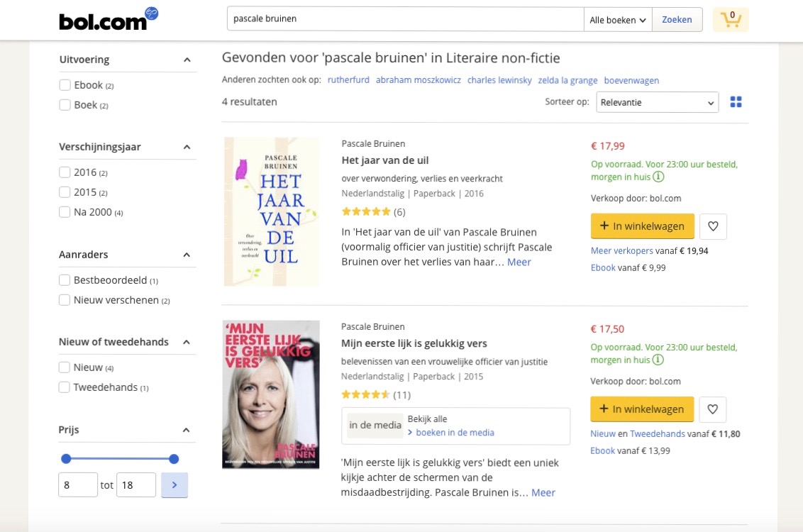Open the Relevantie sort dropdown
The height and width of the screenshot is (532, 803).
pos(657,102)
